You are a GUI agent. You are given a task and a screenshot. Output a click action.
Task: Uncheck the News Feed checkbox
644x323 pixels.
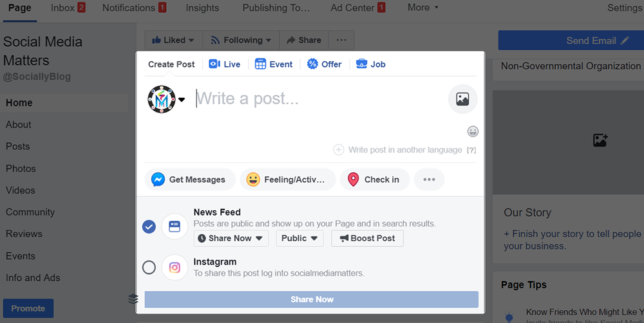pyautogui.click(x=149, y=226)
